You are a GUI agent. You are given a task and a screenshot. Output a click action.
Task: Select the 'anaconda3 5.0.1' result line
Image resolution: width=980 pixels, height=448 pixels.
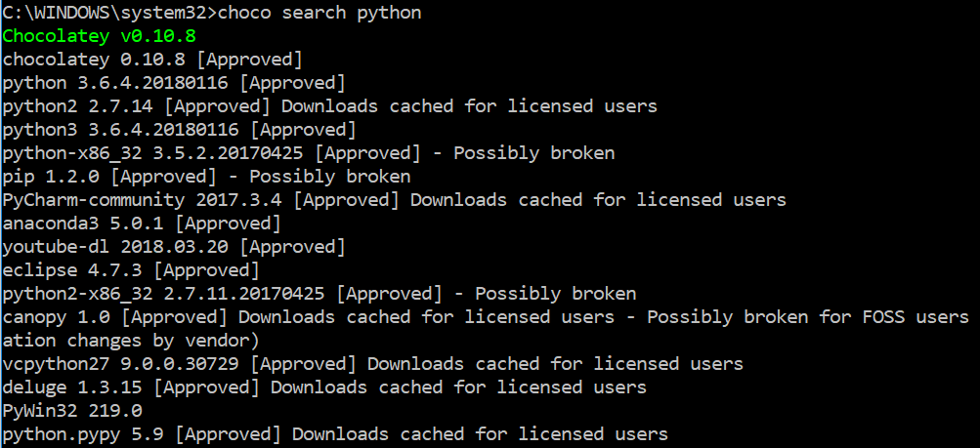pyautogui.click(x=142, y=223)
